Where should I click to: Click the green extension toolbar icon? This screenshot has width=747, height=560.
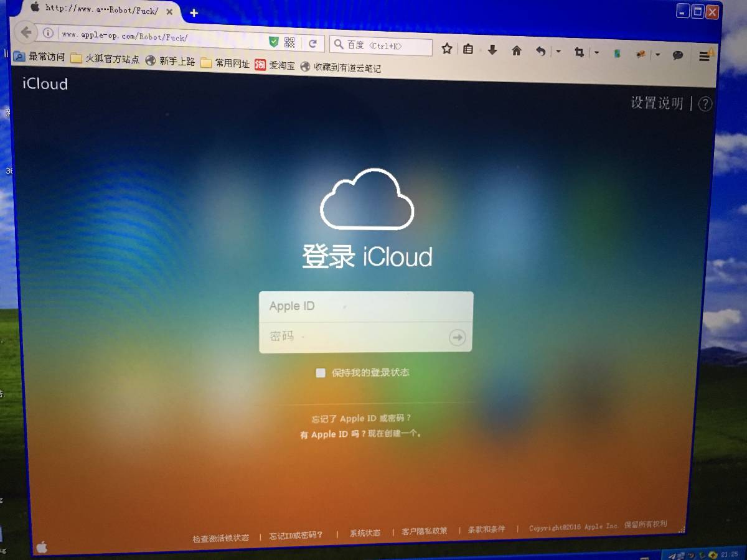coord(617,54)
